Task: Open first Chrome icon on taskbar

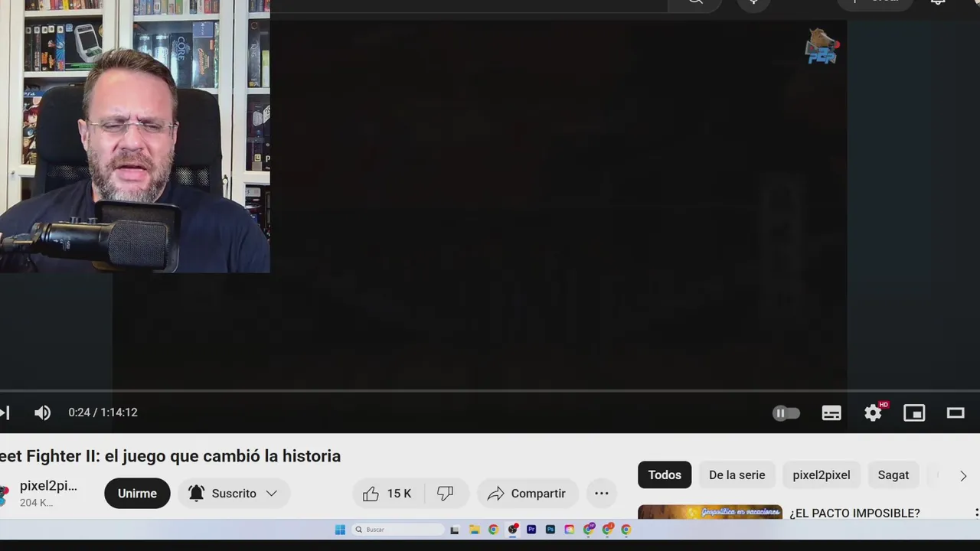Action: pyautogui.click(x=493, y=530)
